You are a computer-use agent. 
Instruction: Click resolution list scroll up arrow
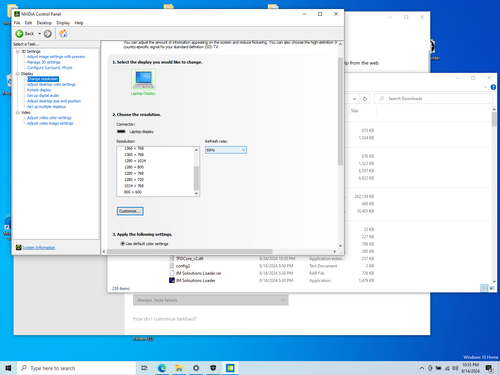[196, 150]
